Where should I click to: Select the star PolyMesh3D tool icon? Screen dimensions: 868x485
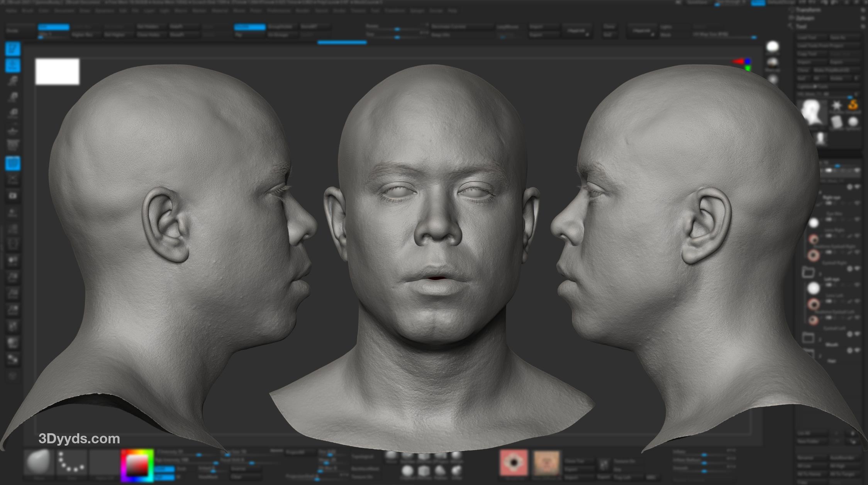836,105
